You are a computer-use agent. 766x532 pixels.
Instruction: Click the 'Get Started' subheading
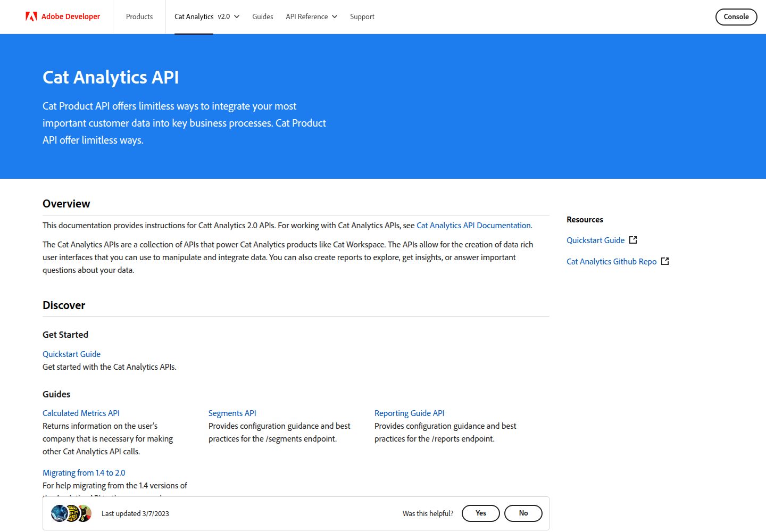click(x=65, y=335)
